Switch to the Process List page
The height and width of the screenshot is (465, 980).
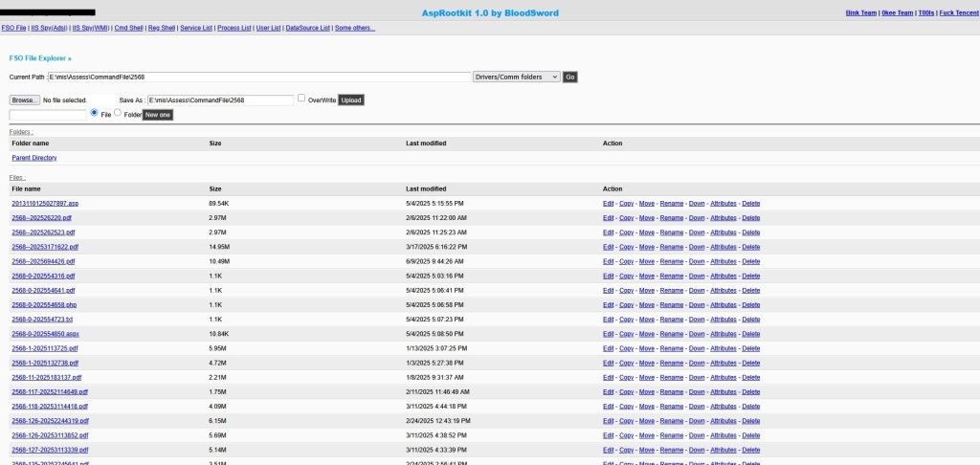[x=234, y=28]
